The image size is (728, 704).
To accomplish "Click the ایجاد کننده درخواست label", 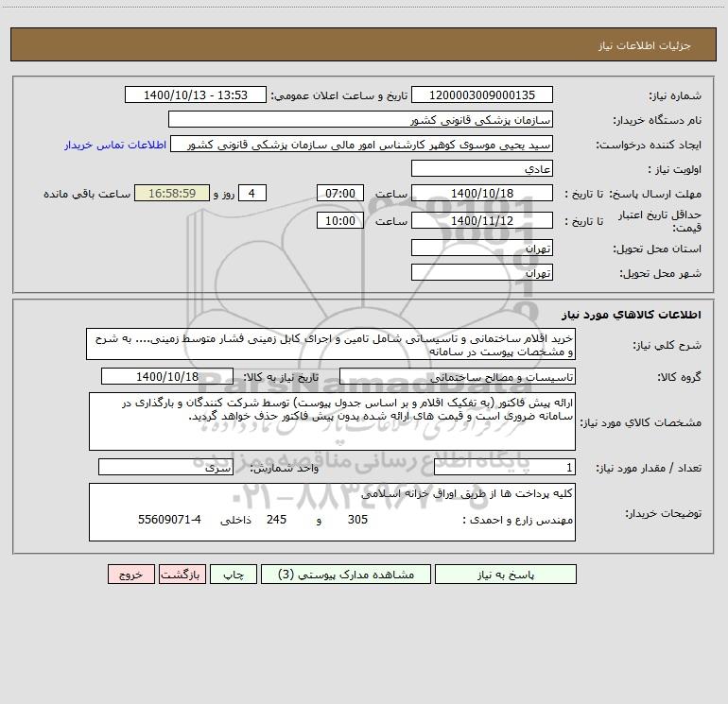I will 649,146.
